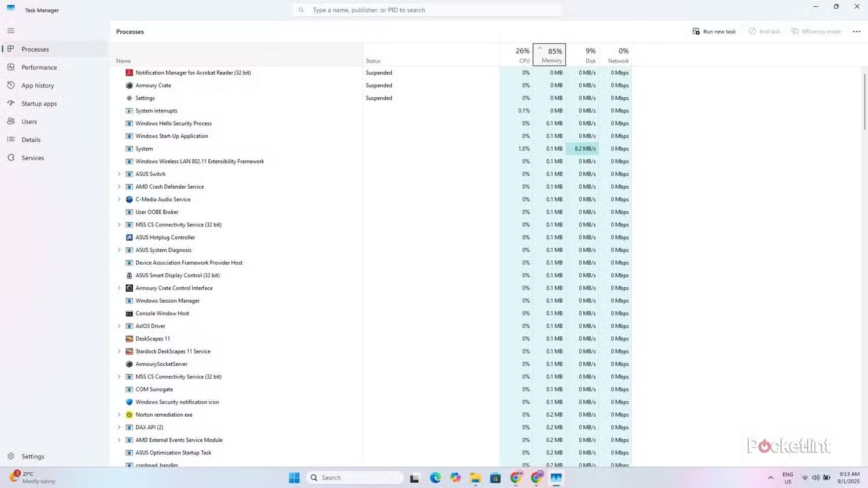Image resolution: width=868 pixels, height=488 pixels.
Task: Click the DeskScapes 11 process icon
Action: pos(129,339)
